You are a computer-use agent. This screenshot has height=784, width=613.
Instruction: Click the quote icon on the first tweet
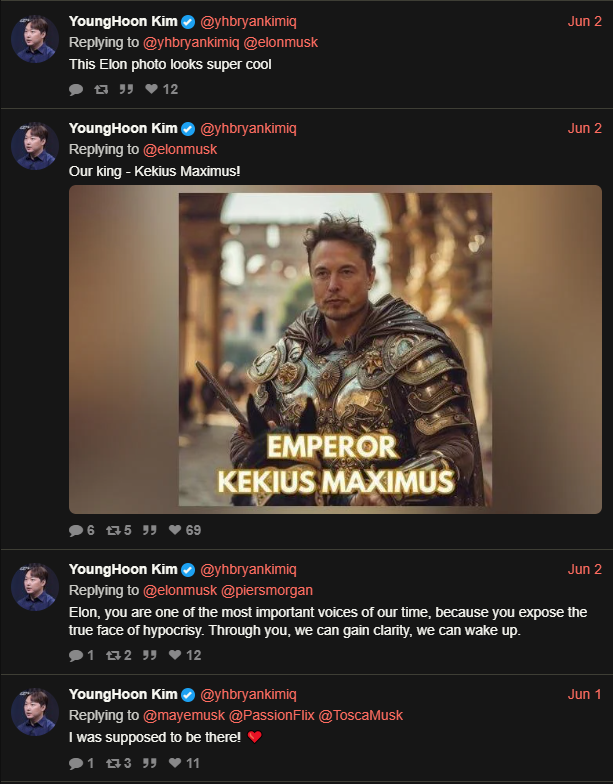126,89
